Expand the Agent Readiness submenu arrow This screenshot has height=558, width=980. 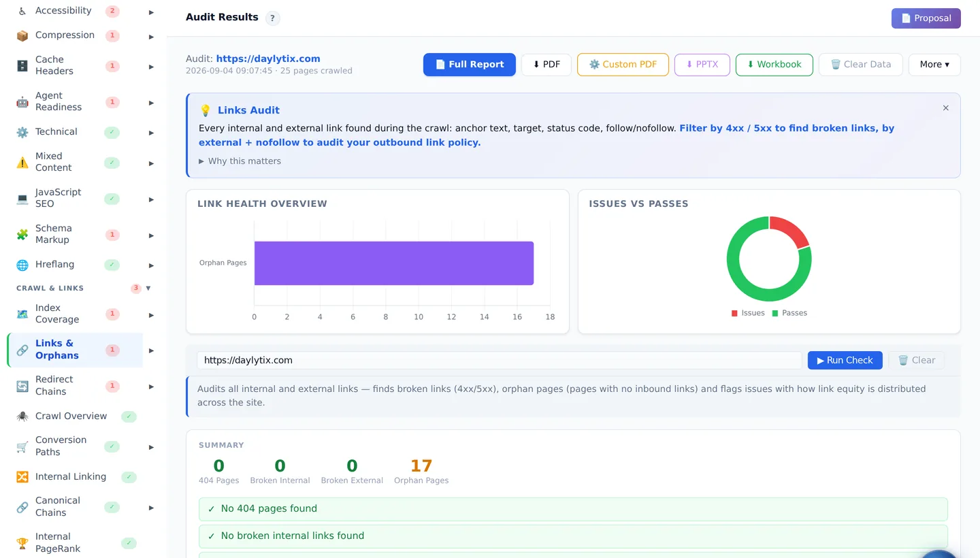point(151,103)
